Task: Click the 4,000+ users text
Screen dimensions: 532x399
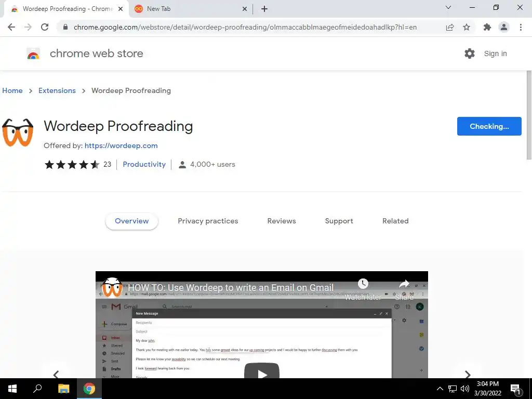Action: (x=212, y=164)
